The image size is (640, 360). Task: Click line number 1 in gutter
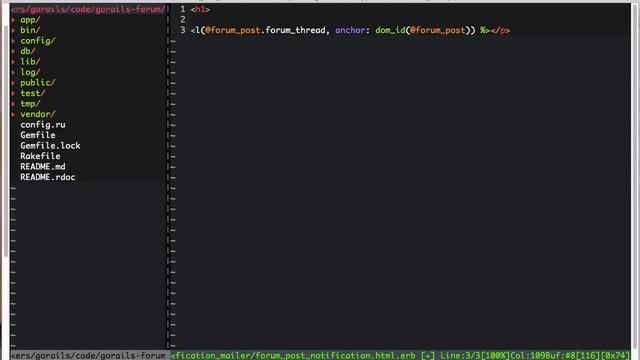(x=182, y=9)
